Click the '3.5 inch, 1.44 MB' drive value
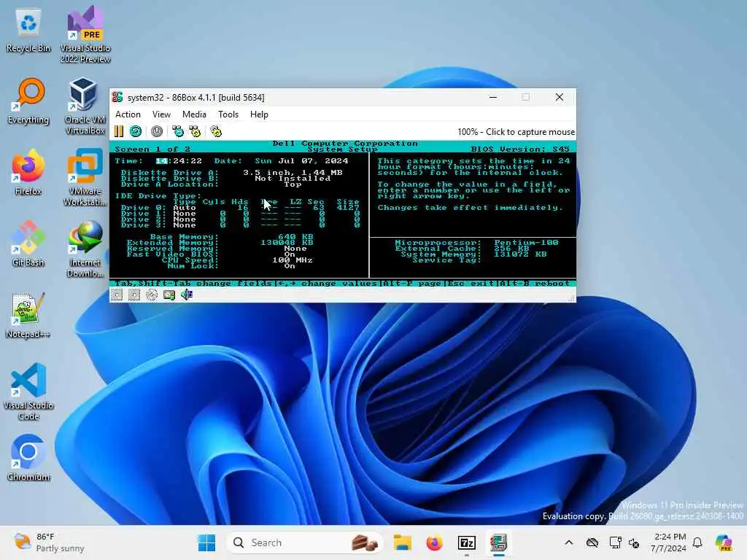The height and width of the screenshot is (560, 747). 293,172
